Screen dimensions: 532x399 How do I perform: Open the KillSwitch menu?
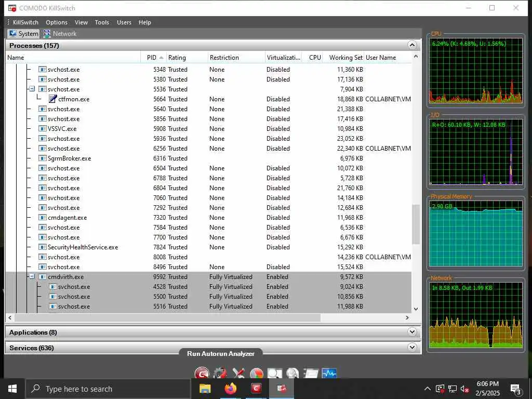click(x=25, y=22)
